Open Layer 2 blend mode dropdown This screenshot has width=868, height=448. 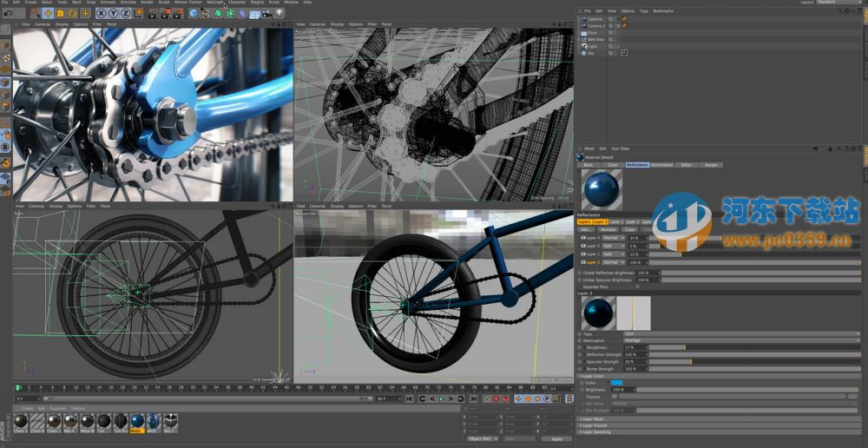click(614, 246)
